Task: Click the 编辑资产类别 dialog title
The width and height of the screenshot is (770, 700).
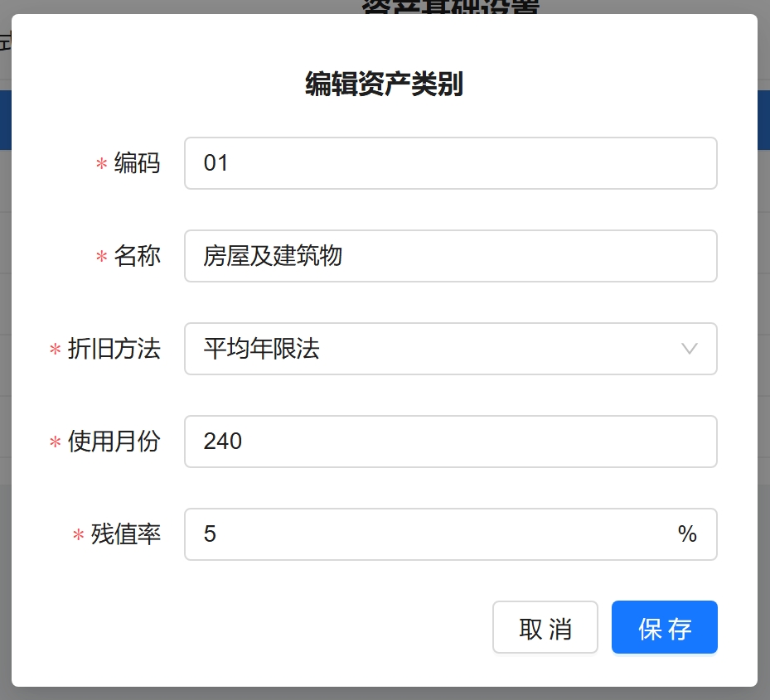Action: point(384,84)
